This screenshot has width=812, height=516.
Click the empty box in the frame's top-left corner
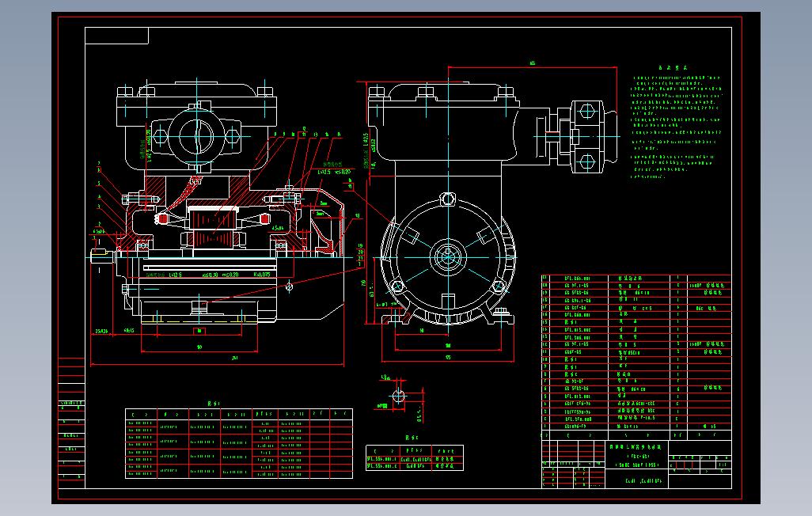click(x=116, y=36)
